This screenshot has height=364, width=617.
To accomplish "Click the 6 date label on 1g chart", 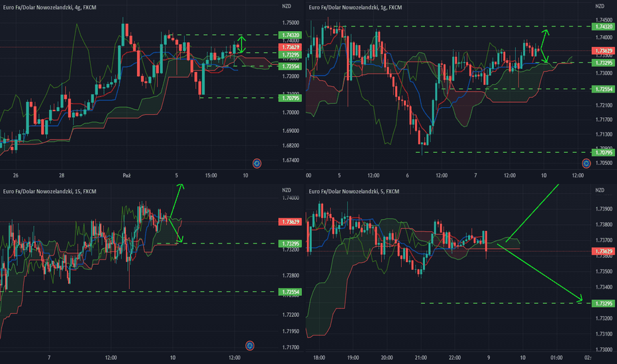I will pos(407,175).
